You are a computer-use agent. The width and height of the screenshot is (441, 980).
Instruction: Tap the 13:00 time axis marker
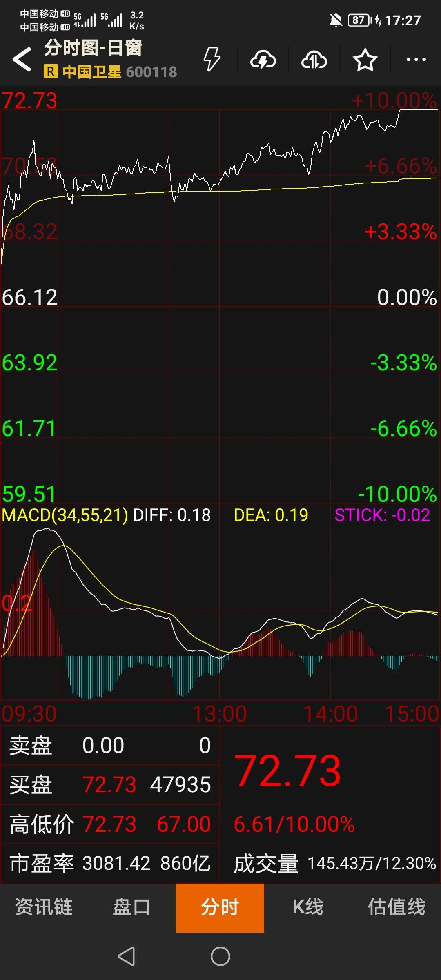coord(220,714)
